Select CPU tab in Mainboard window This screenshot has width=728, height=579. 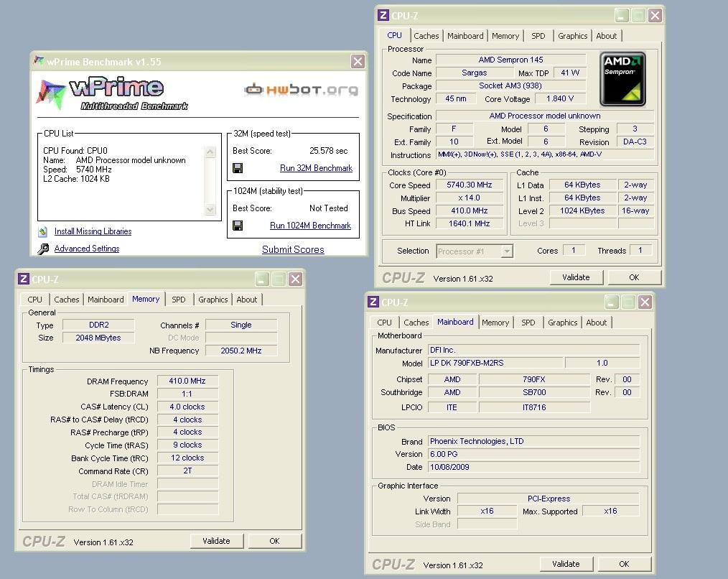(x=384, y=323)
